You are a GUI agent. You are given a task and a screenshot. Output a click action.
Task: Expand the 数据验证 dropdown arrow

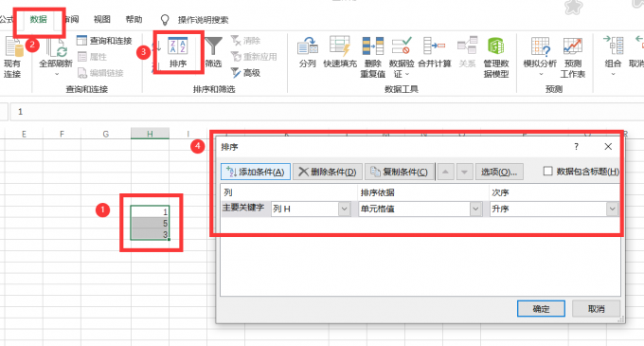pos(407,74)
